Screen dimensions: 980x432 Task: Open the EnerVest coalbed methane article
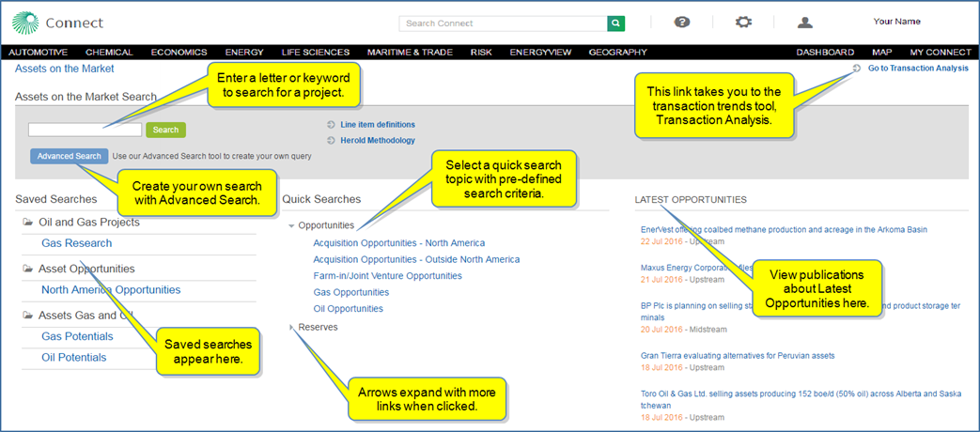pyautogui.click(x=784, y=230)
